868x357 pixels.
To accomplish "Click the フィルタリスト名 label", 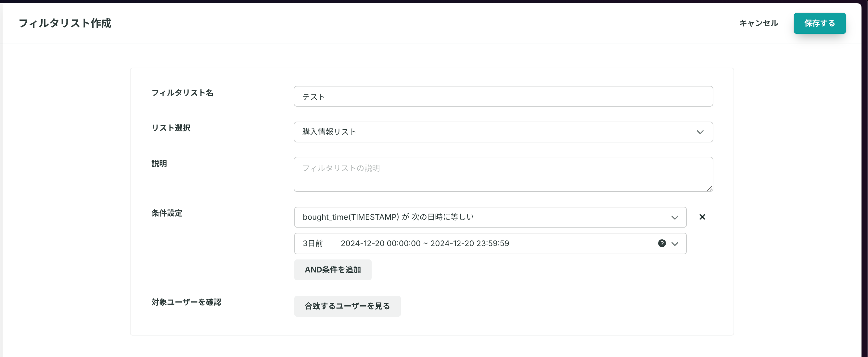I will pyautogui.click(x=182, y=93).
